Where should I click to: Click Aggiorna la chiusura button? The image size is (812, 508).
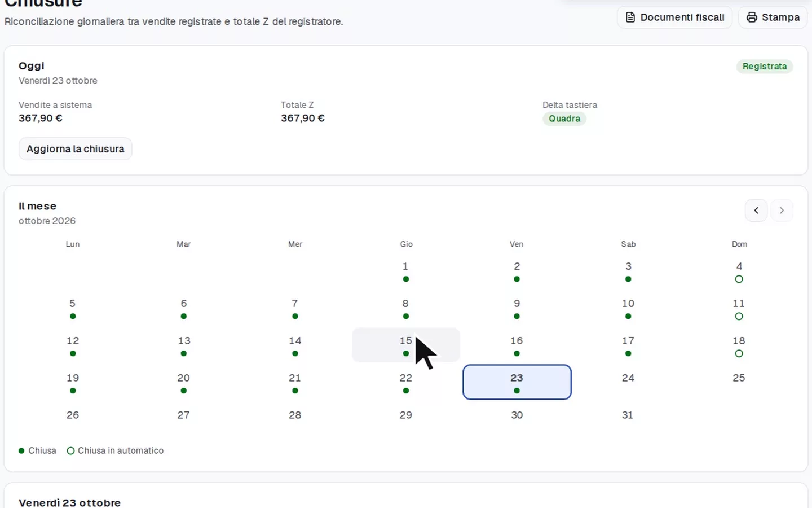pos(75,149)
